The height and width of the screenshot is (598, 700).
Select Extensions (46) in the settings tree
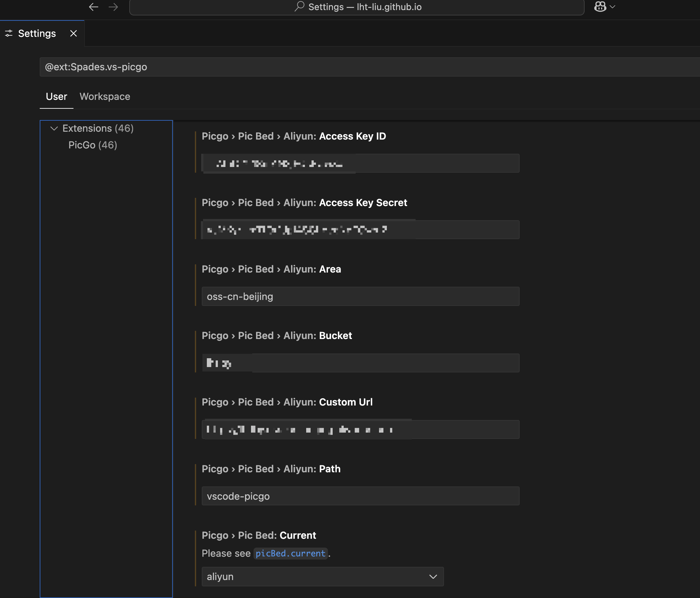[98, 128]
